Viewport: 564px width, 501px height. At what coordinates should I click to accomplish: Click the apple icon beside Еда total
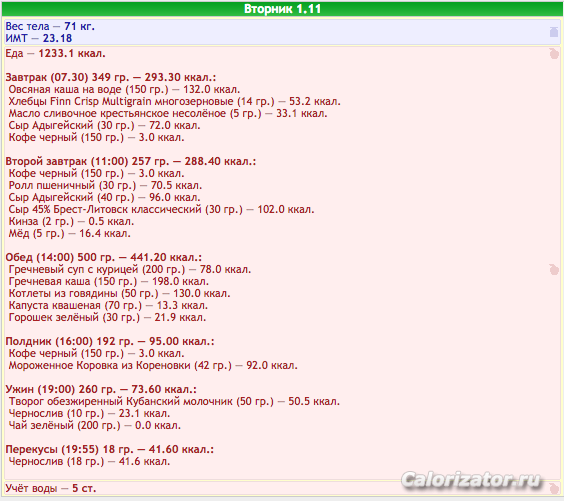(554, 54)
